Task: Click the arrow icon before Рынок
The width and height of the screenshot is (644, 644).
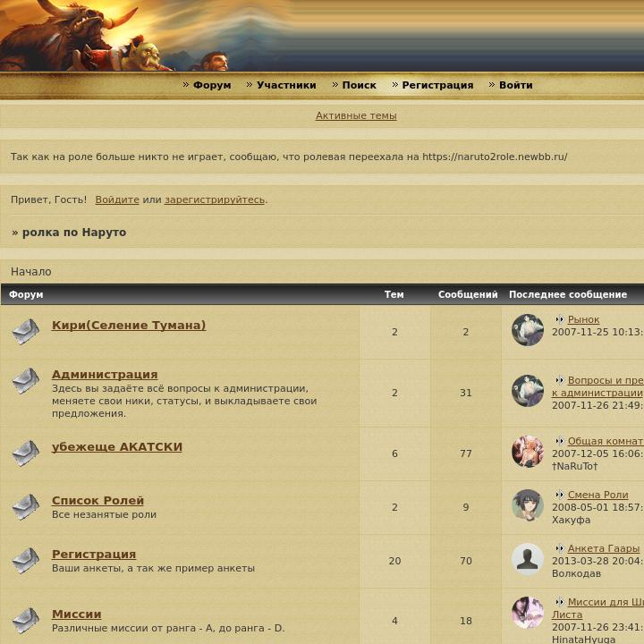Action: tap(559, 319)
